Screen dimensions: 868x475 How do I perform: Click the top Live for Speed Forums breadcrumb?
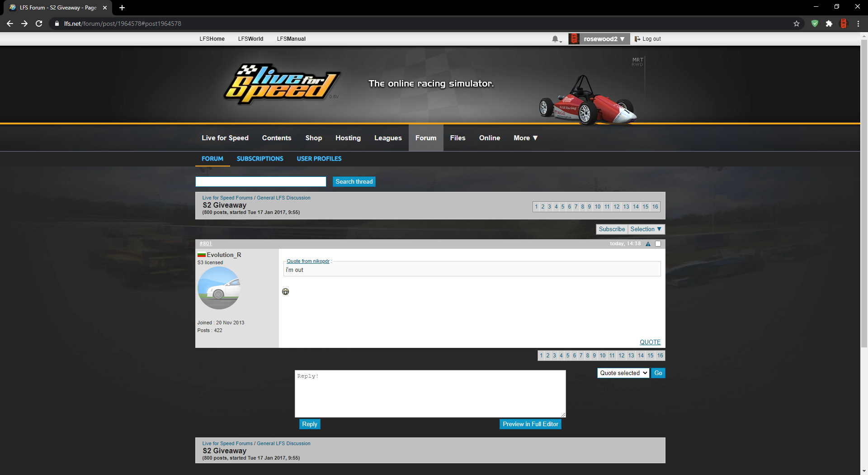coord(227,198)
